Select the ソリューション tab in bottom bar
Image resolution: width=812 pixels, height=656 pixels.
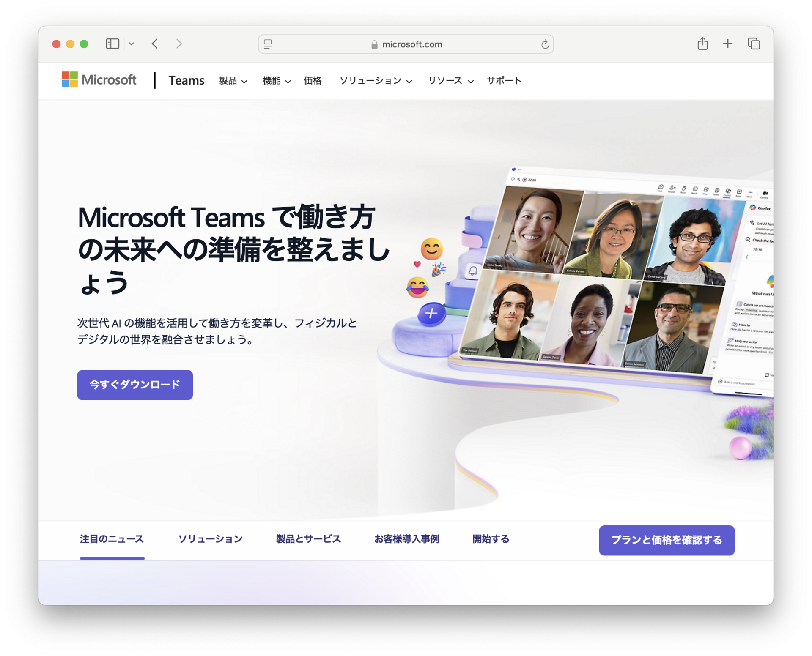(x=210, y=539)
